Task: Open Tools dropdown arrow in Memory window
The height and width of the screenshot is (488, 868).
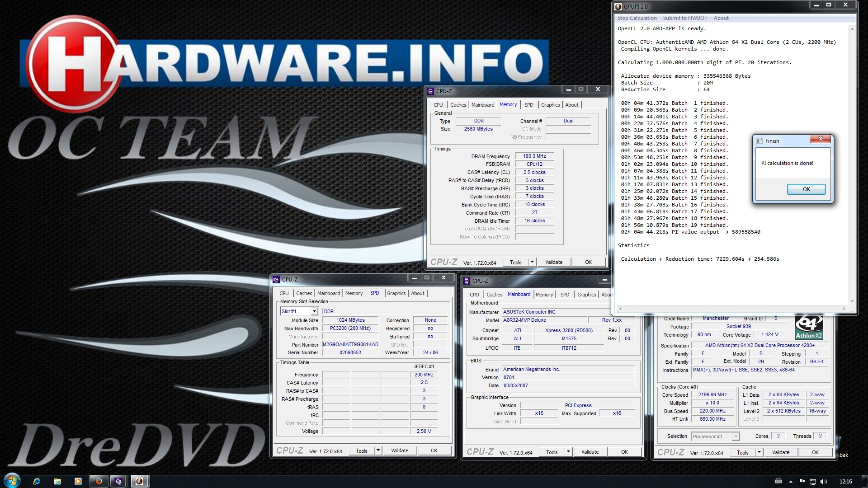Action: (x=532, y=262)
